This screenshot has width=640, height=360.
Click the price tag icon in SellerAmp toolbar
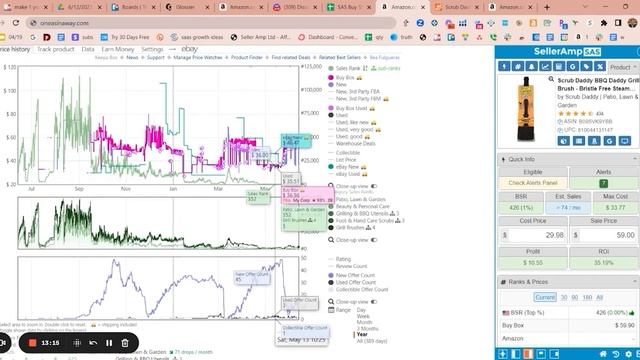pos(586,67)
